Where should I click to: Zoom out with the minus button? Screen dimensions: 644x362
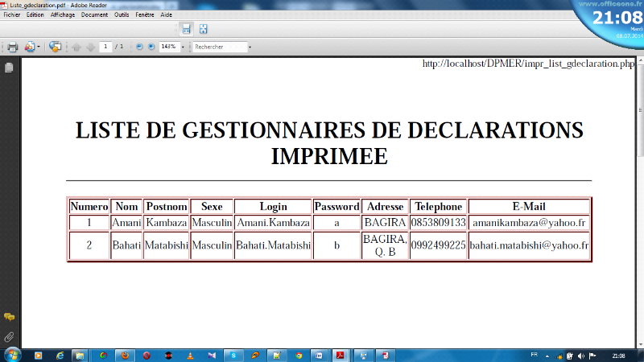[139, 47]
